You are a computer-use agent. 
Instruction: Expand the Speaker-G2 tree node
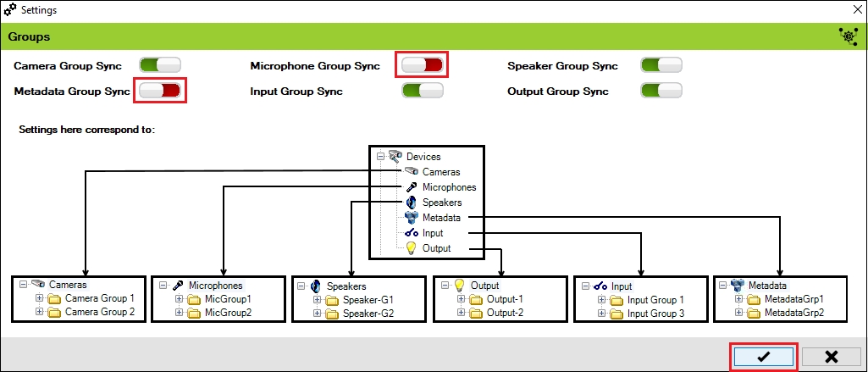pyautogui.click(x=318, y=314)
